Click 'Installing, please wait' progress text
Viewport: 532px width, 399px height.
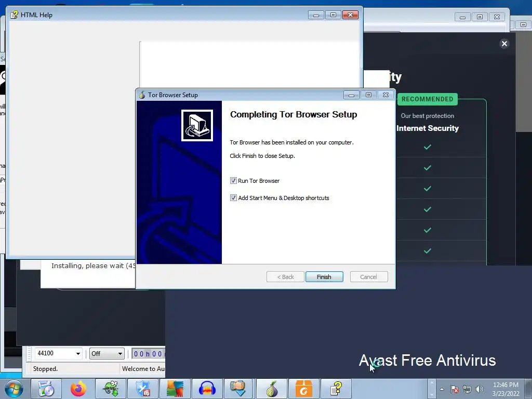(x=94, y=265)
